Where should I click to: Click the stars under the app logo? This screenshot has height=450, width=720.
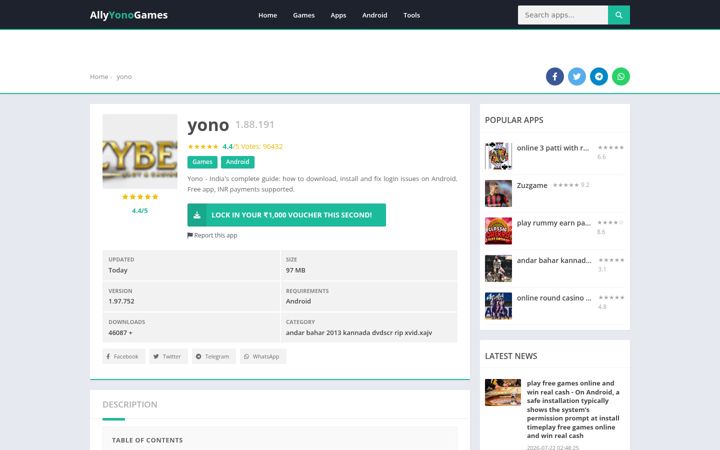[x=140, y=197]
